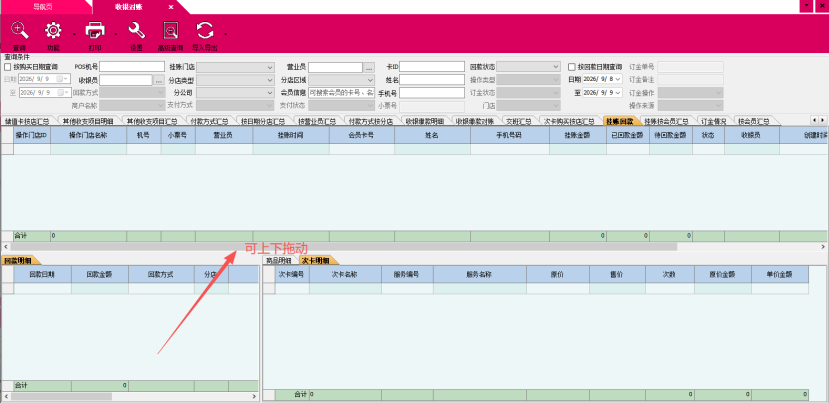Viewport: 829px width, 403px height.
Task: Click the 会员信息 search field
Action: click(x=342, y=93)
